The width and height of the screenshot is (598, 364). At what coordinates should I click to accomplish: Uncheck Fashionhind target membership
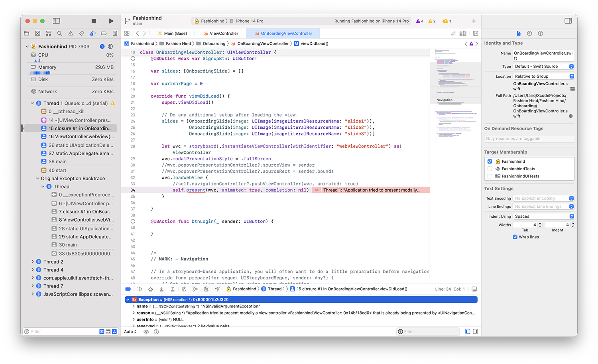[x=490, y=161]
